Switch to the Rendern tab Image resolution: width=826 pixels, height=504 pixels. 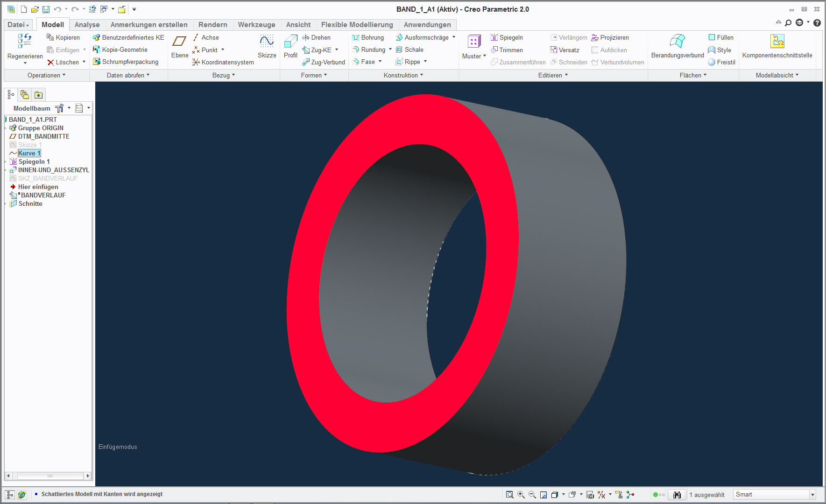point(212,25)
